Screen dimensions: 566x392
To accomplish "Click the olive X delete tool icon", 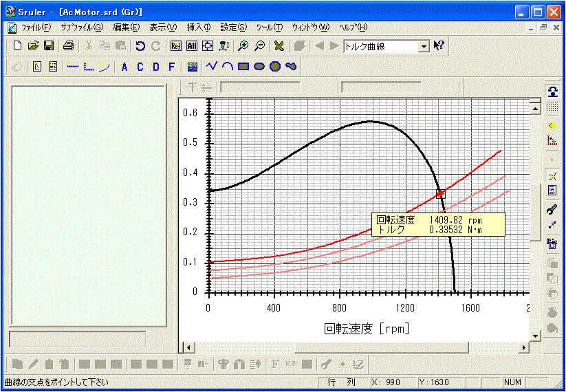I will 279,46.
